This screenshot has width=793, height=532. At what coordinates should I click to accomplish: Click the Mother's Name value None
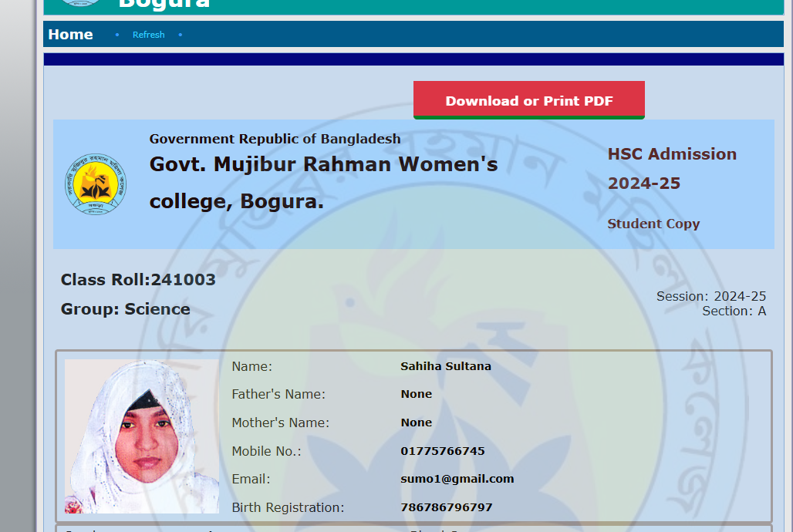click(x=416, y=423)
